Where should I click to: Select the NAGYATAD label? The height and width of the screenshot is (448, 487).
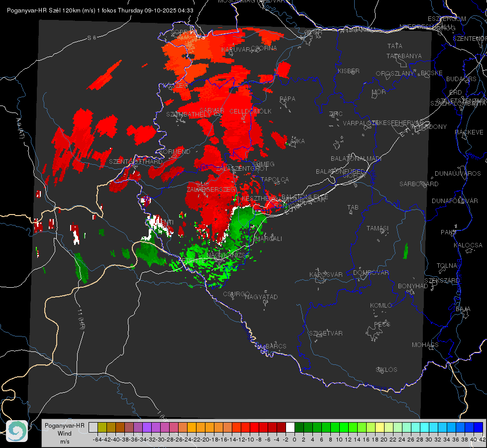pos(261,297)
